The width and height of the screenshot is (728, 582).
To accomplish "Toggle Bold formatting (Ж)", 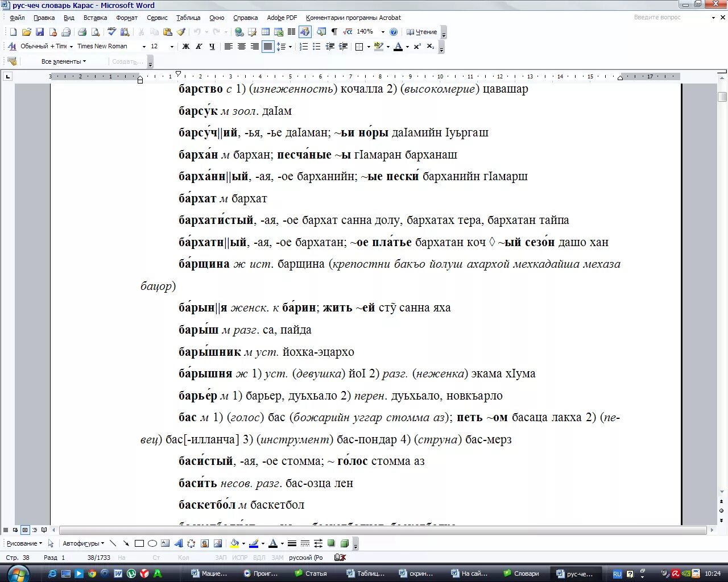I will point(186,47).
